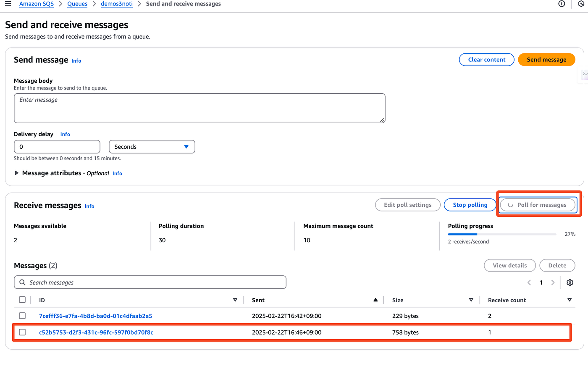Sort by Size column arrow
This screenshot has height=367, width=588.
tap(471, 300)
